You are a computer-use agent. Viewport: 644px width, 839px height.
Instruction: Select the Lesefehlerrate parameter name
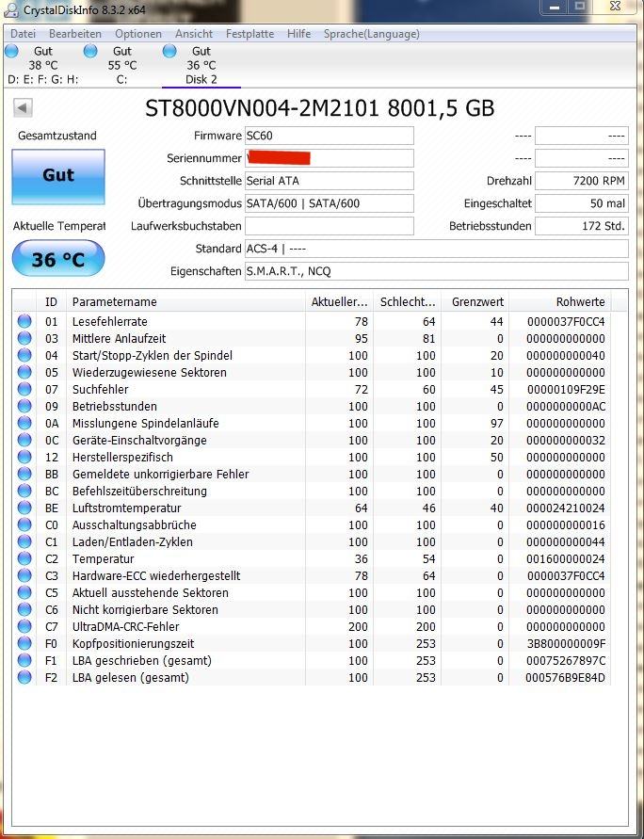[x=109, y=322]
